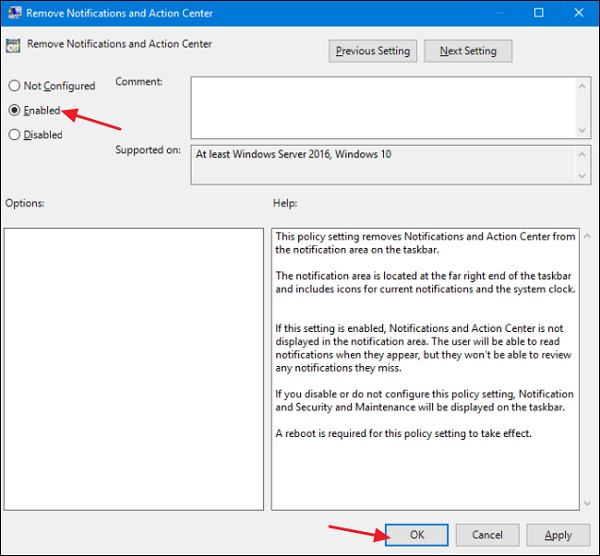Click the Apply button
The height and width of the screenshot is (556, 600).
(x=558, y=535)
